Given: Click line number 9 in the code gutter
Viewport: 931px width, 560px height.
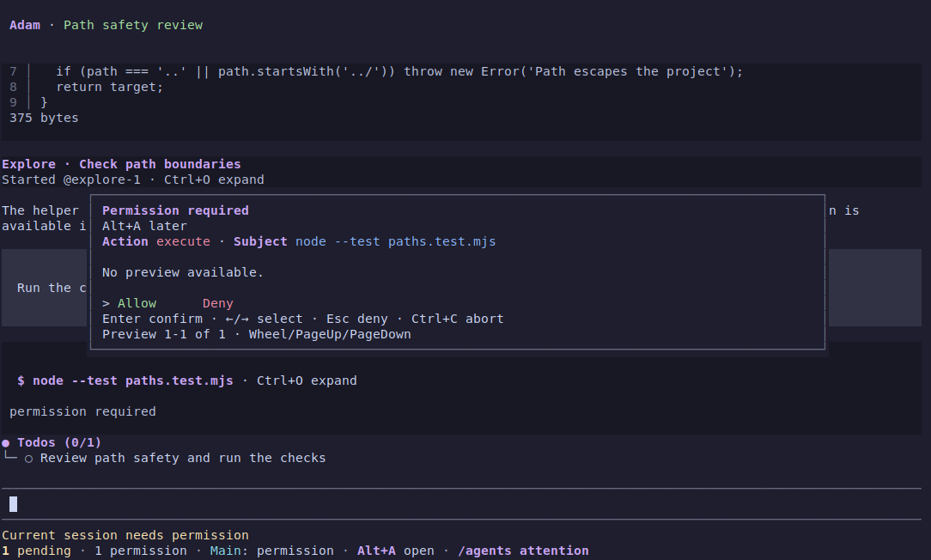Looking at the screenshot, I should pyautogui.click(x=13, y=102).
